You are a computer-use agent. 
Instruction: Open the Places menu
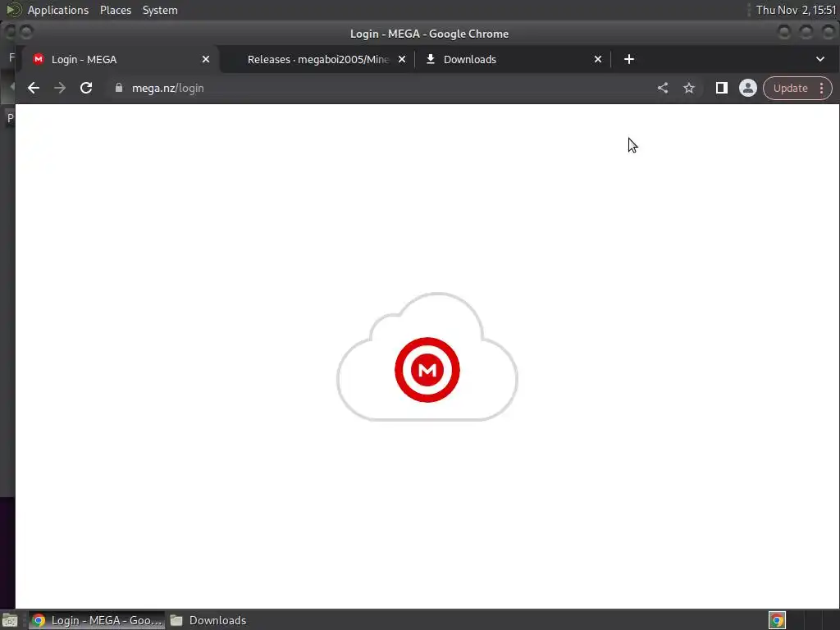click(115, 10)
